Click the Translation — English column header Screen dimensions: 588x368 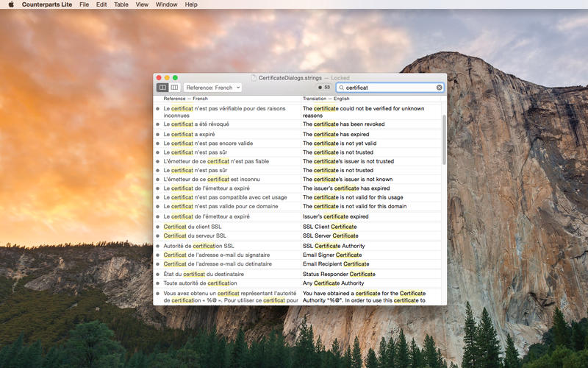pyautogui.click(x=326, y=98)
